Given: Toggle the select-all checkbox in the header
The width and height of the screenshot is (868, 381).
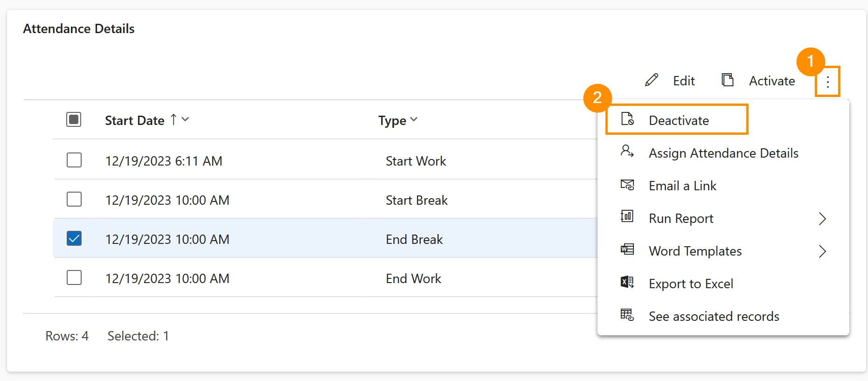Looking at the screenshot, I should [74, 120].
